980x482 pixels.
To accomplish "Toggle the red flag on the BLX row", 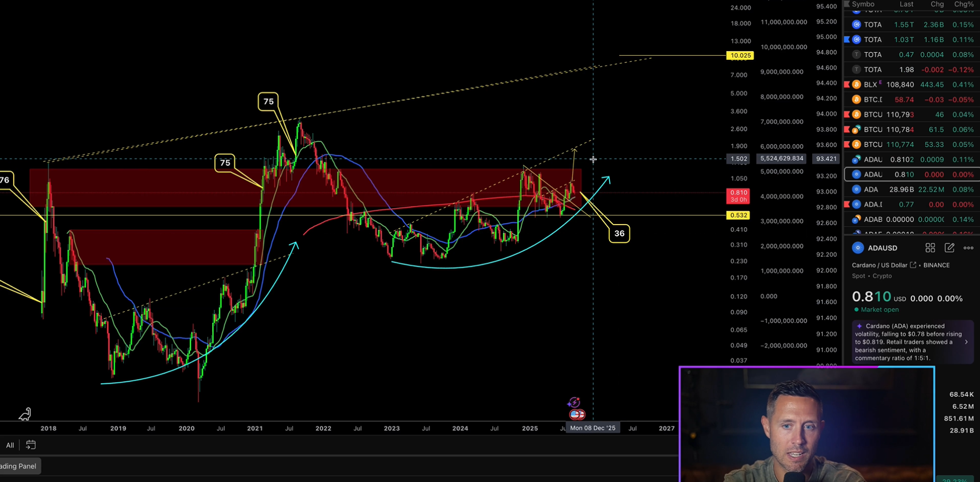I will click(x=847, y=84).
